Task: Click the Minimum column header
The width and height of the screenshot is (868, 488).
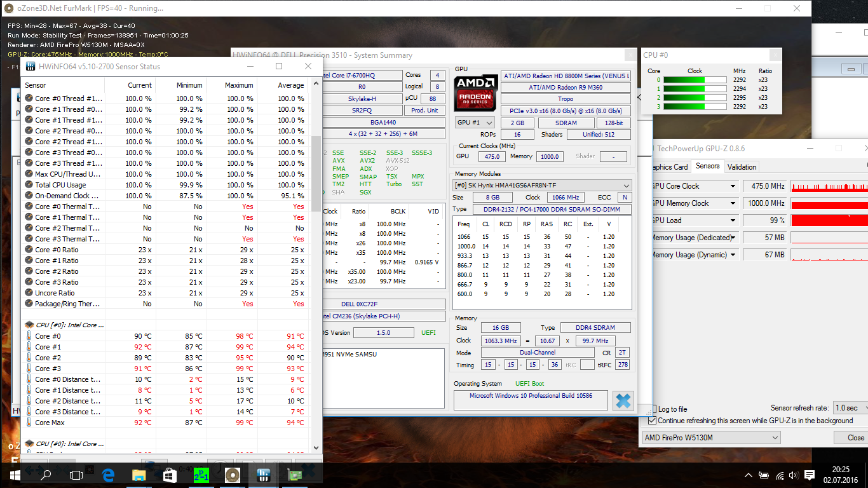Action: click(x=181, y=85)
